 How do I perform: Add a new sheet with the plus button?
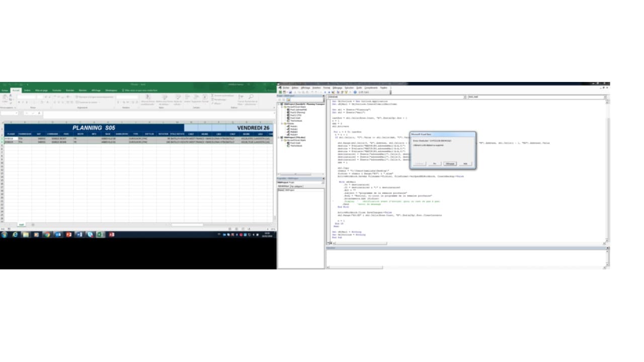pos(33,224)
